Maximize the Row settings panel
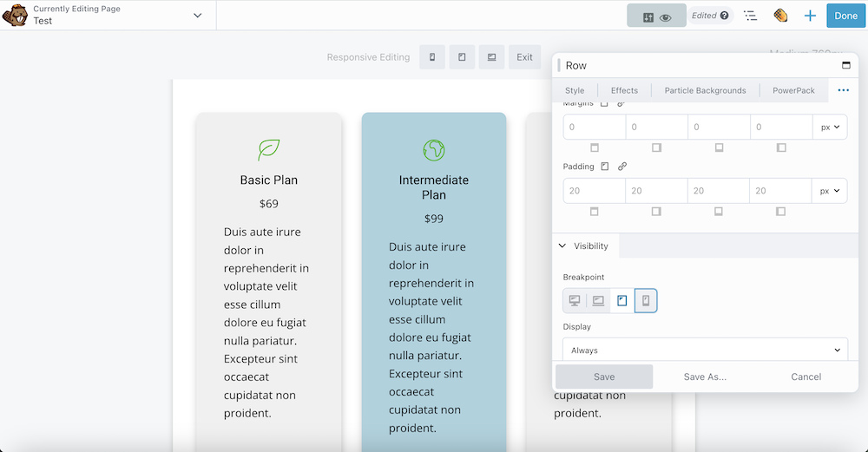This screenshot has height=452, width=868. (x=846, y=66)
